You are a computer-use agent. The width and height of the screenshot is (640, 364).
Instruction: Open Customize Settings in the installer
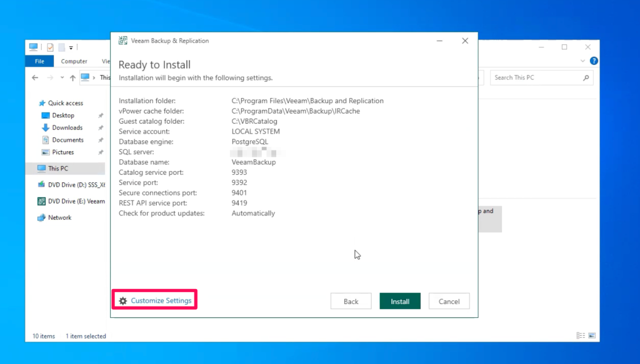pyautogui.click(x=155, y=300)
